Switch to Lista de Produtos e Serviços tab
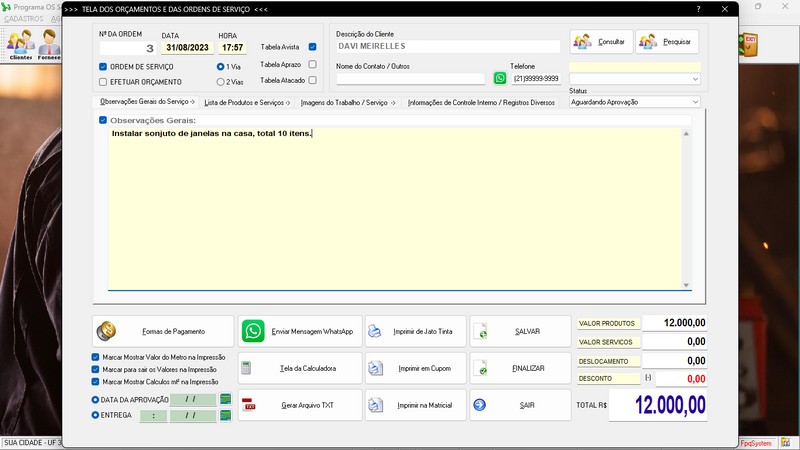This screenshot has width=800, height=450. (247, 103)
